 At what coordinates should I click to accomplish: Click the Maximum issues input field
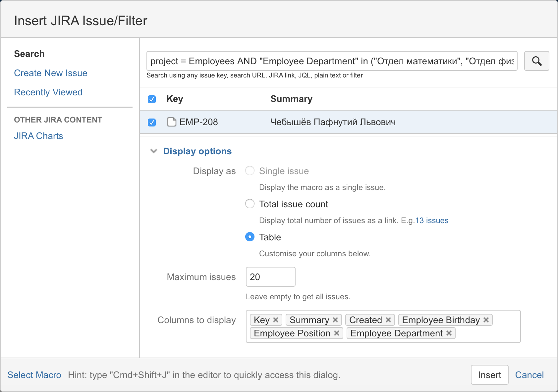(270, 277)
